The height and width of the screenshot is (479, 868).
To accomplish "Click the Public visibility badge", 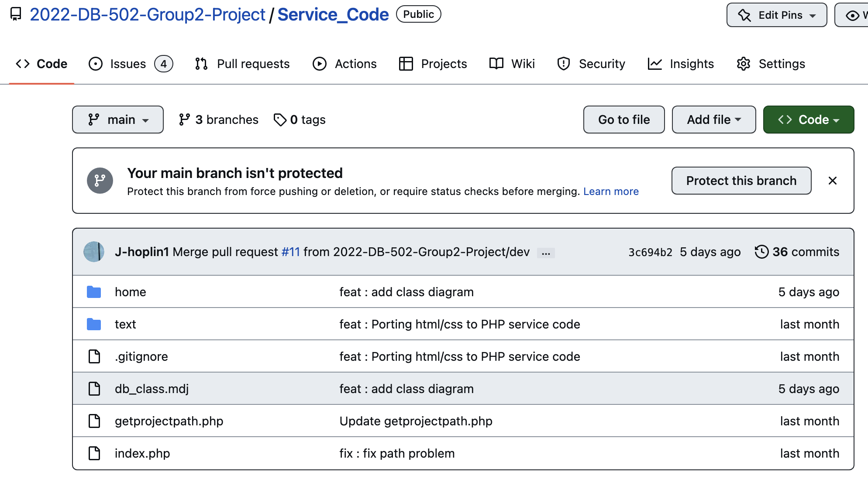I will pyautogui.click(x=419, y=14).
